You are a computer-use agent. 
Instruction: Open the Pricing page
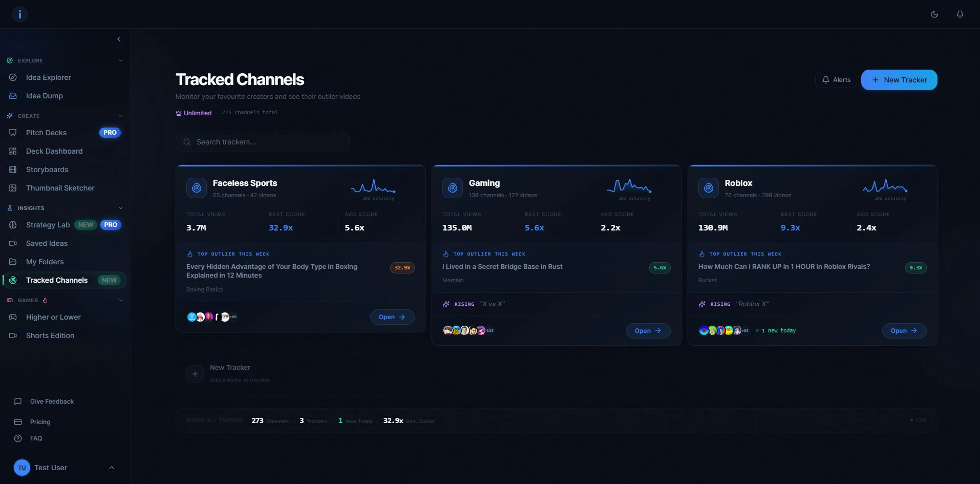tap(40, 422)
